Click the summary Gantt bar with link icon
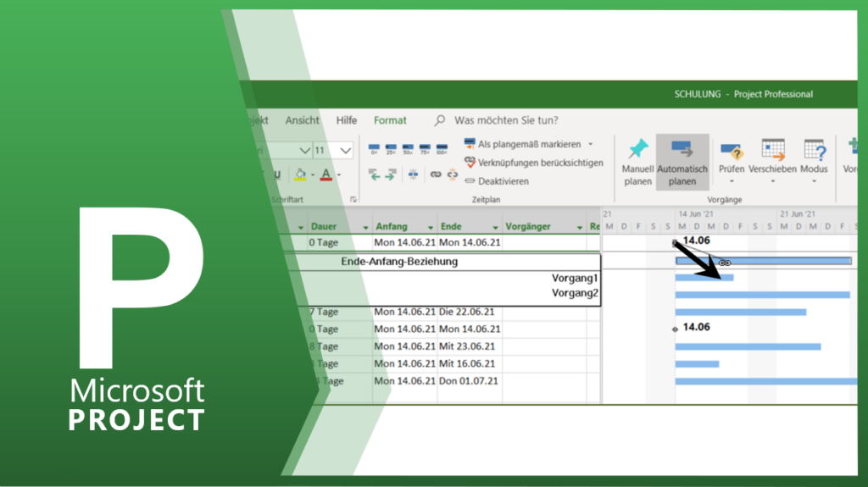Screen dimensions: 868x487 click(x=764, y=261)
